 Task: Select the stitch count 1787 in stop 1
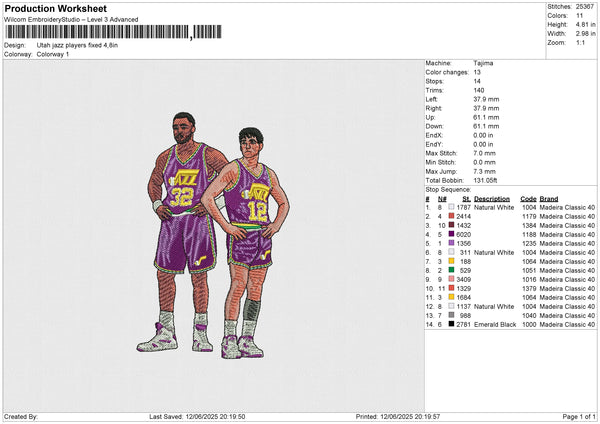pyautogui.click(x=464, y=207)
